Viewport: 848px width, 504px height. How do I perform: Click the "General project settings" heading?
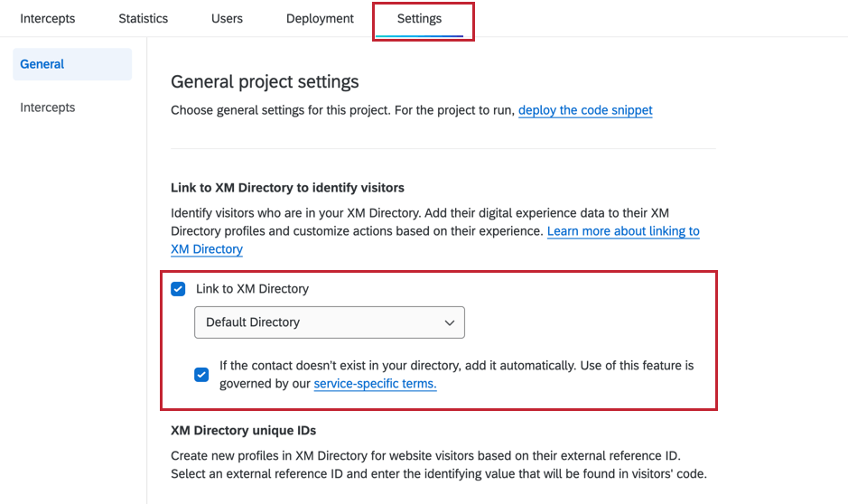(x=265, y=82)
